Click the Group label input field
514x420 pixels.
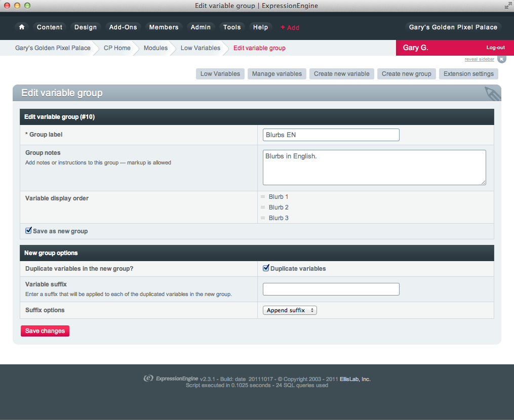pos(331,135)
